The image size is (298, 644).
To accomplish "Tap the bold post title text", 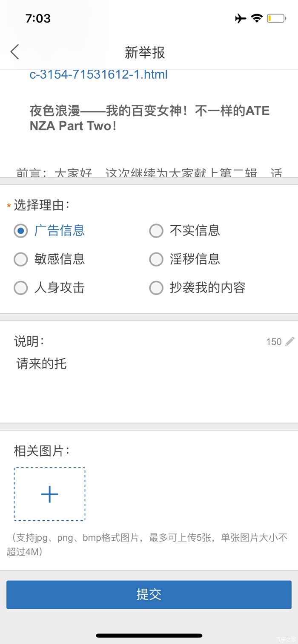I will coord(149,118).
